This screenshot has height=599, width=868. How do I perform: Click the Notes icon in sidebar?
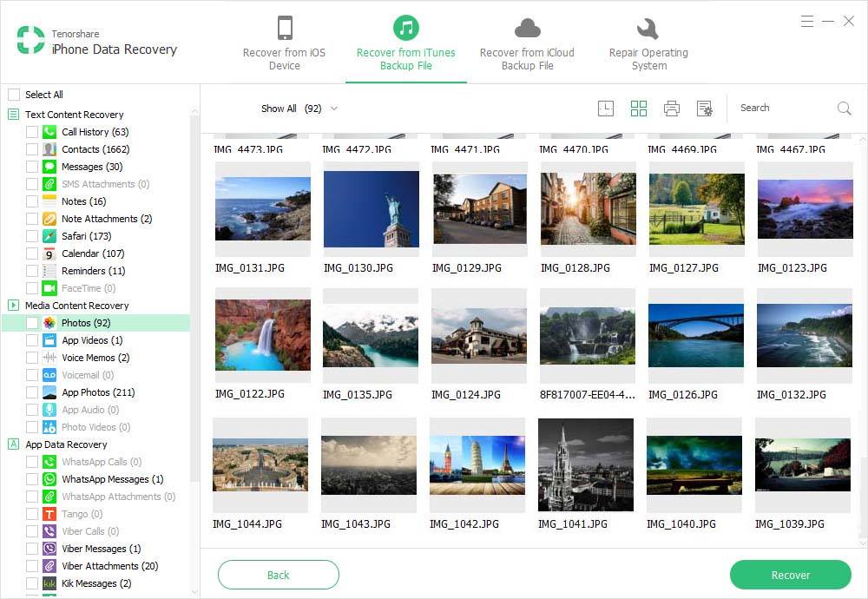(49, 201)
